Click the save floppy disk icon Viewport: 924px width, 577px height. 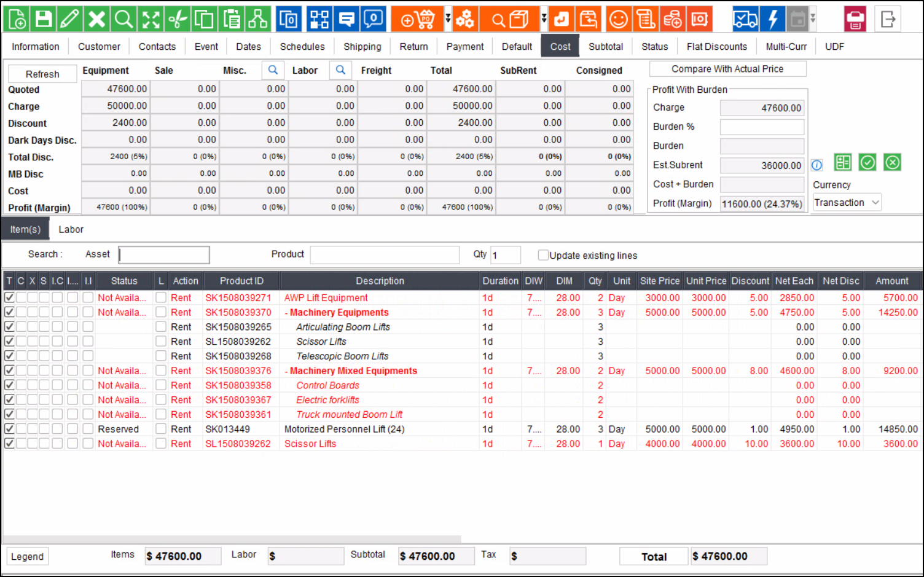click(43, 19)
